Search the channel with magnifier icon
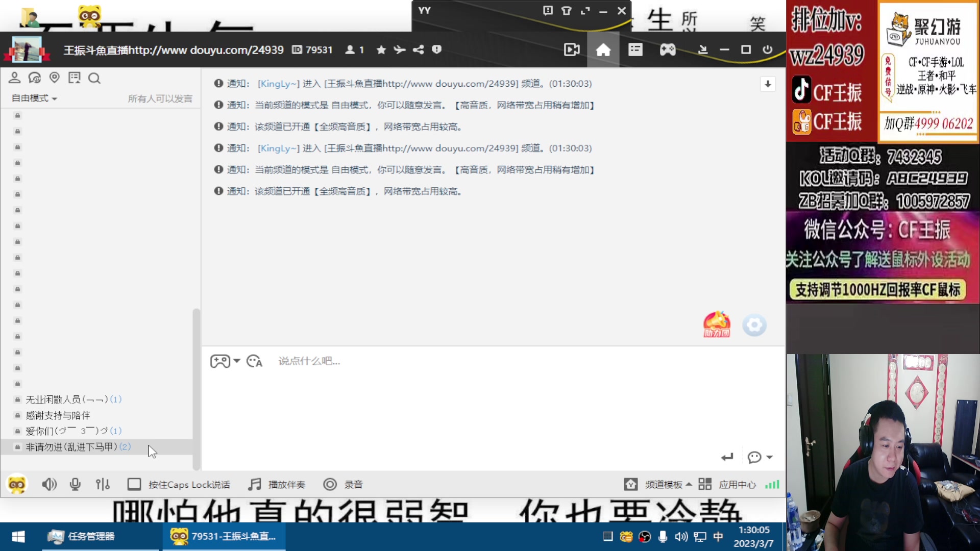Screen dimensions: 980x551 [94, 78]
